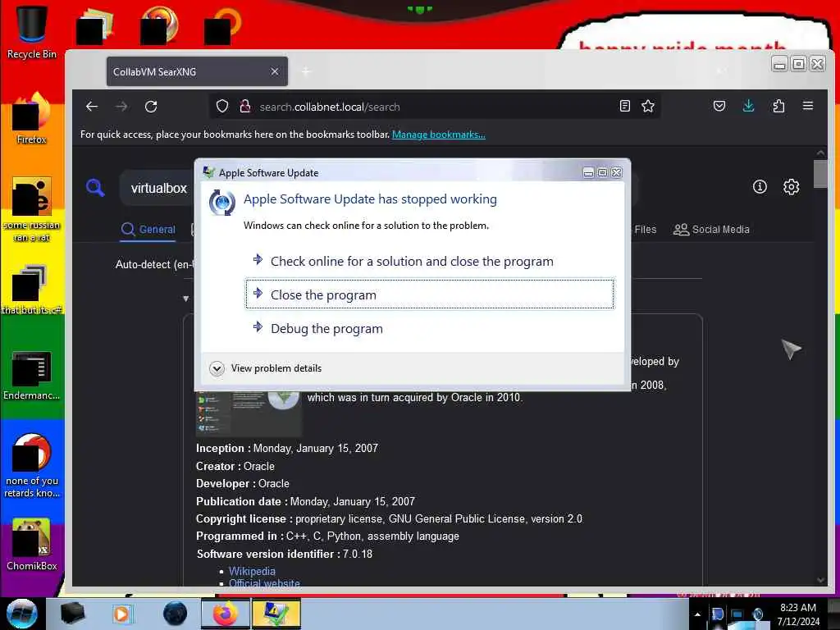Image resolution: width=840 pixels, height=630 pixels.
Task: Choose Close the program option
Action: click(x=430, y=294)
